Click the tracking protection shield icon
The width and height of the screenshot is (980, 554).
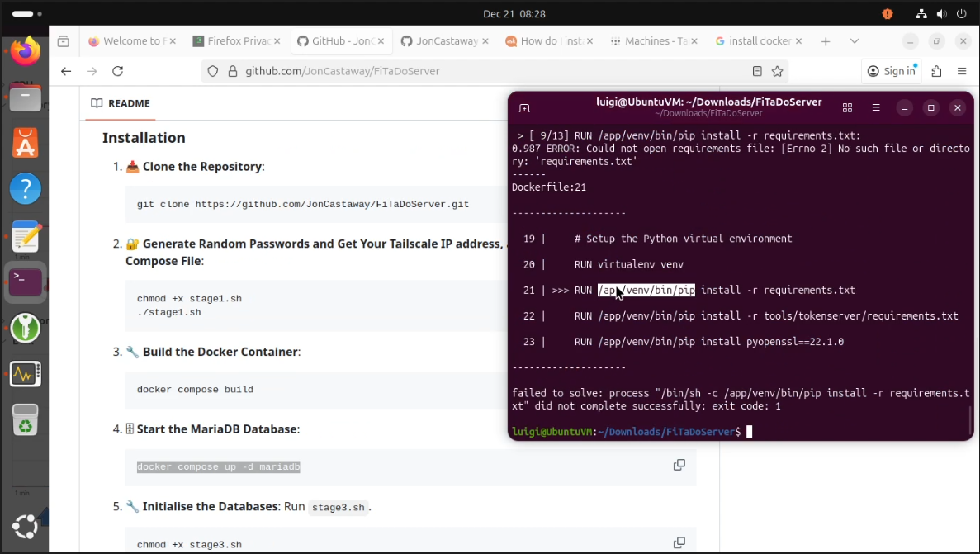[213, 71]
